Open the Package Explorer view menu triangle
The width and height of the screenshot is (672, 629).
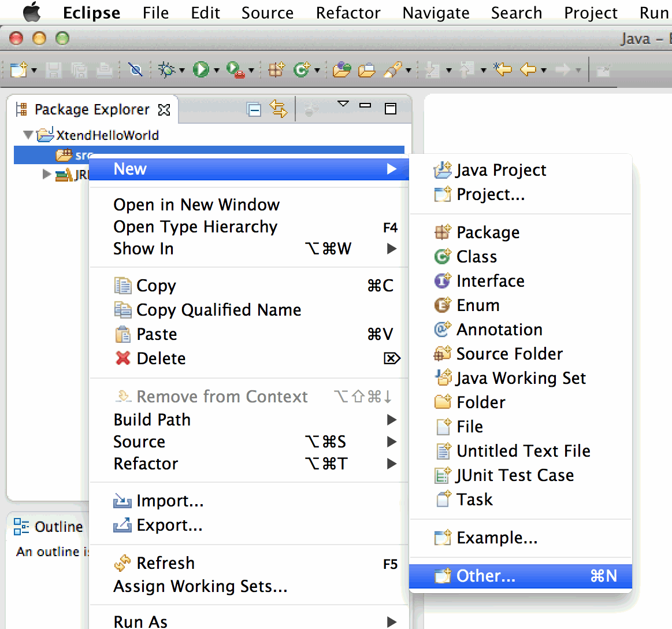click(343, 105)
